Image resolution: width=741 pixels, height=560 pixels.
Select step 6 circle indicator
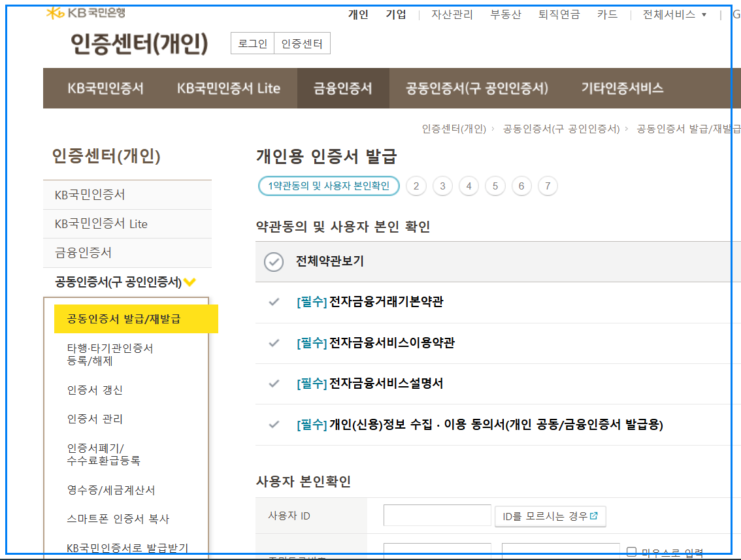click(x=521, y=186)
